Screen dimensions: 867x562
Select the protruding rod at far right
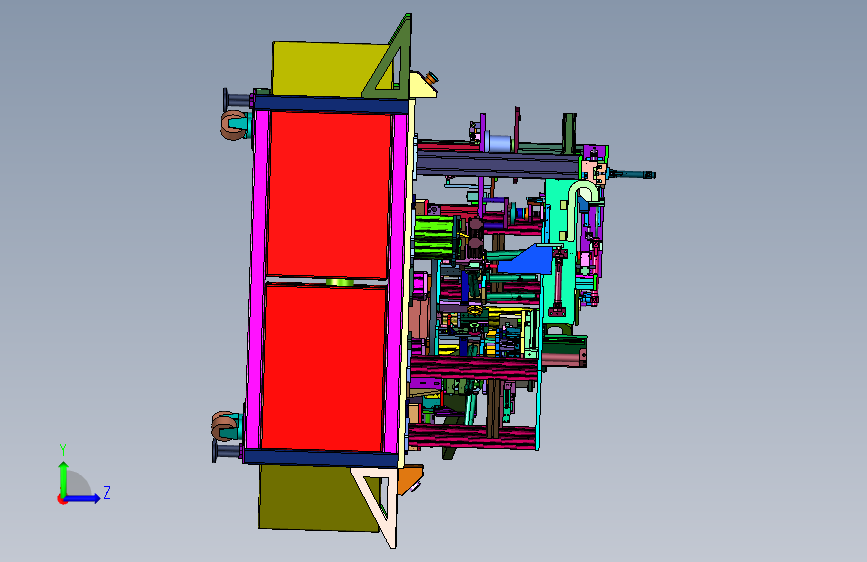coord(633,175)
